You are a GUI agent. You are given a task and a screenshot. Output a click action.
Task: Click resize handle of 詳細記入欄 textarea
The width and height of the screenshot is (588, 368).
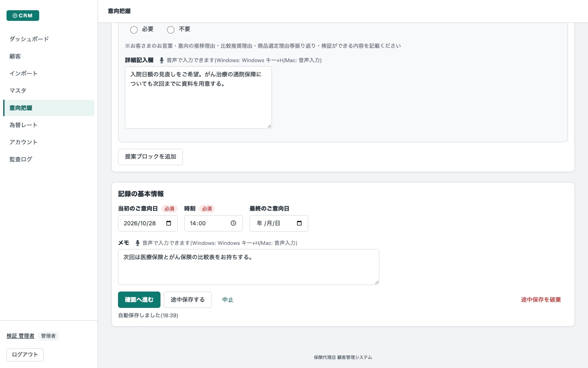pos(269,126)
